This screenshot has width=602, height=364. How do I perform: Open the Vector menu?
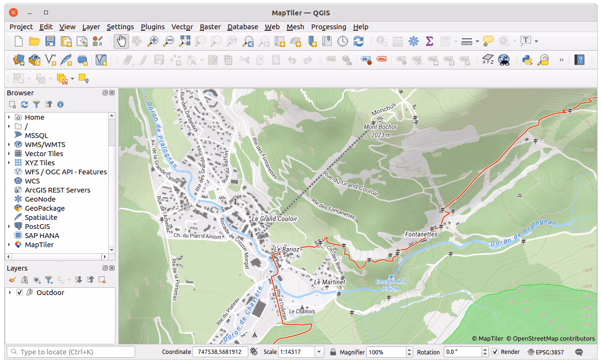pos(182,27)
